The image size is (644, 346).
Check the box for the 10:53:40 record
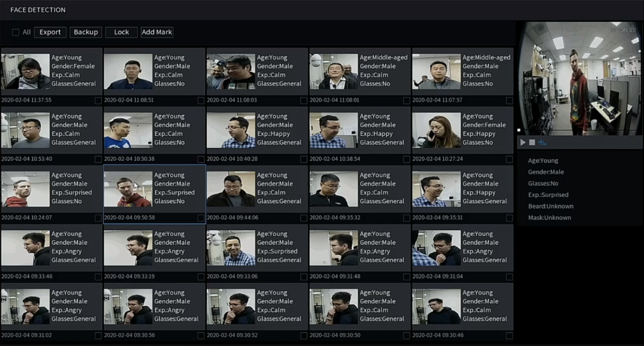(x=98, y=159)
